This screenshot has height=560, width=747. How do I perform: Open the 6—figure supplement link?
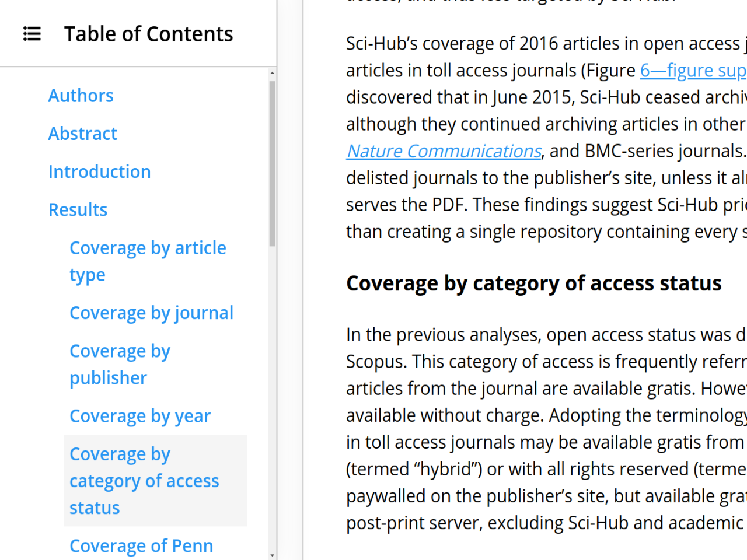[x=693, y=71]
